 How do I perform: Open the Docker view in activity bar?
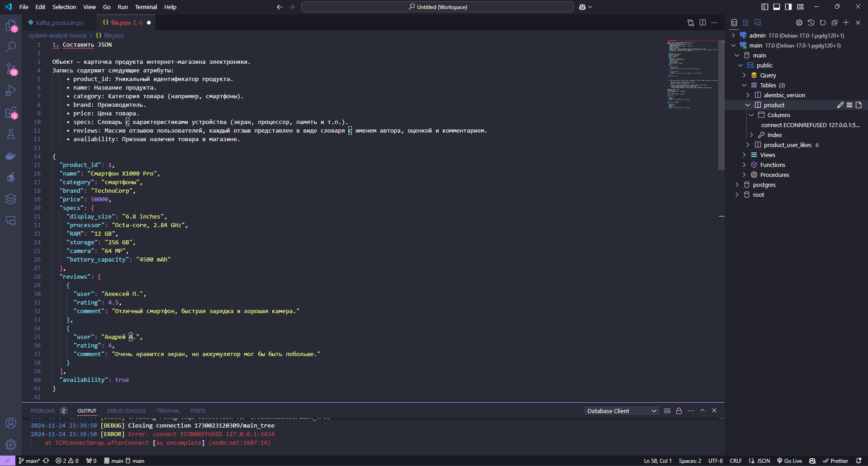click(11, 156)
